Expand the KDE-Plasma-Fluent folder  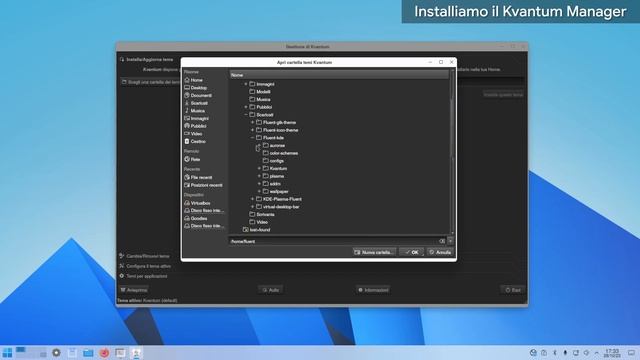coord(252,199)
